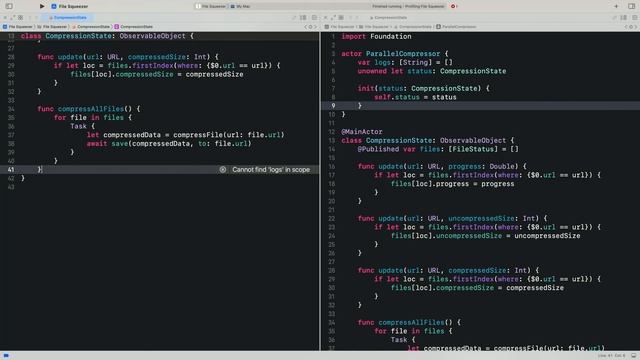Click File Squeezer project in the left breadcrumb
The height and width of the screenshot is (360, 640).
[18, 27]
